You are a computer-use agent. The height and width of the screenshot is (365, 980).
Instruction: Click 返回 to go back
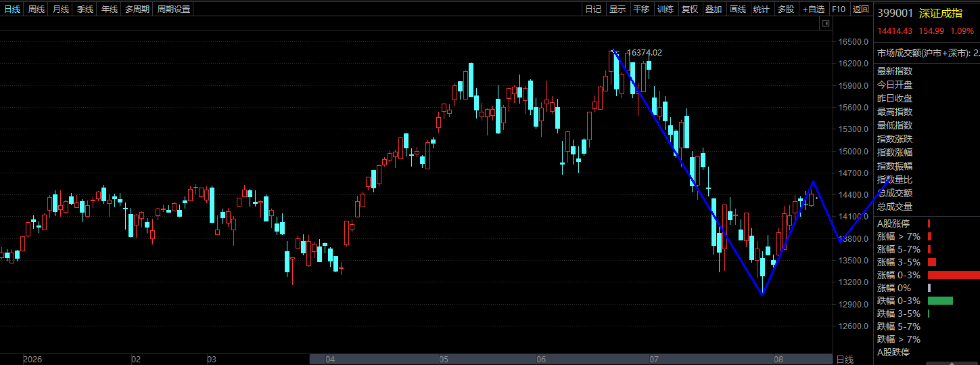tap(860, 9)
